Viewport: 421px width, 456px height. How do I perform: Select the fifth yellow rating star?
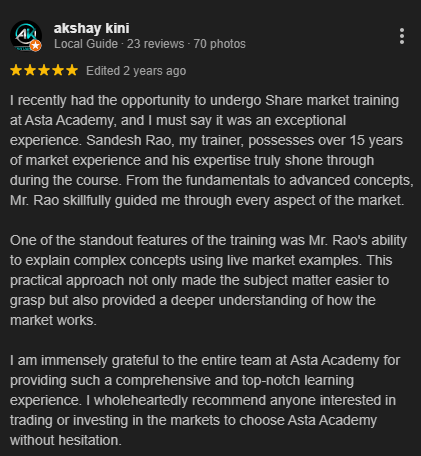click(x=72, y=70)
